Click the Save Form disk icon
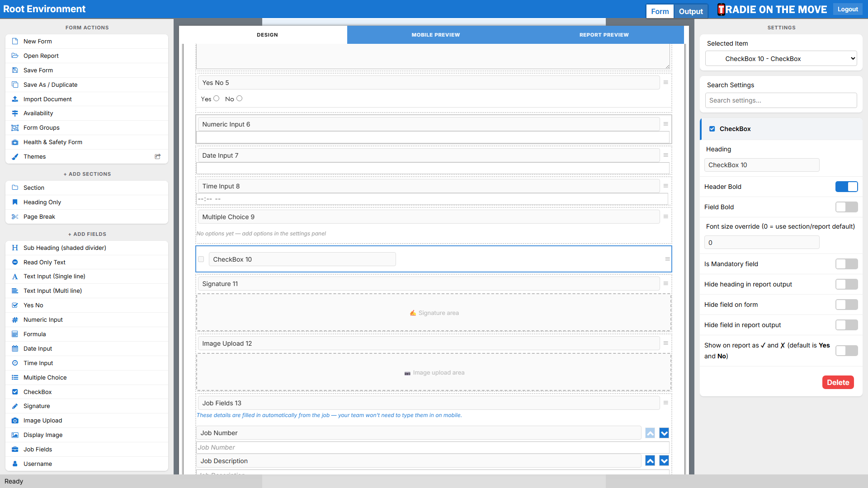Viewport: 868px width, 488px height. pyautogui.click(x=15, y=70)
